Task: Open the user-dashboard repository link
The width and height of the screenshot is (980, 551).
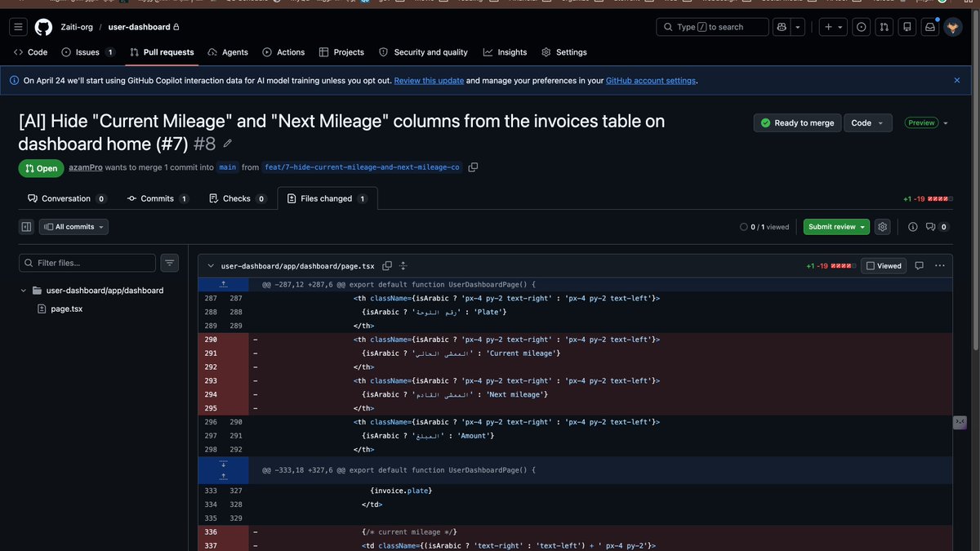Action: click(x=138, y=27)
